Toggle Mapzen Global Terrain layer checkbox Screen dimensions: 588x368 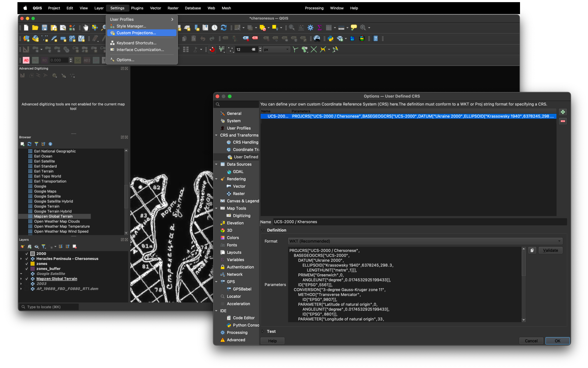(27, 279)
